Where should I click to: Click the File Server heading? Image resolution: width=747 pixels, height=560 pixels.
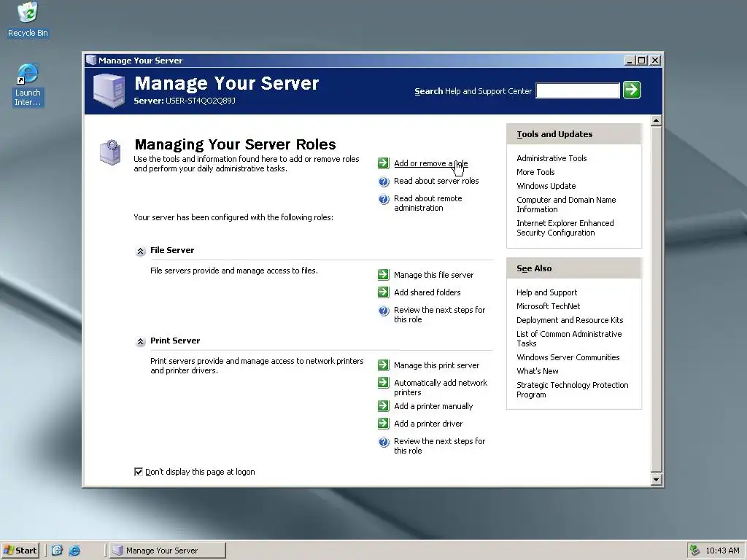pyautogui.click(x=172, y=250)
